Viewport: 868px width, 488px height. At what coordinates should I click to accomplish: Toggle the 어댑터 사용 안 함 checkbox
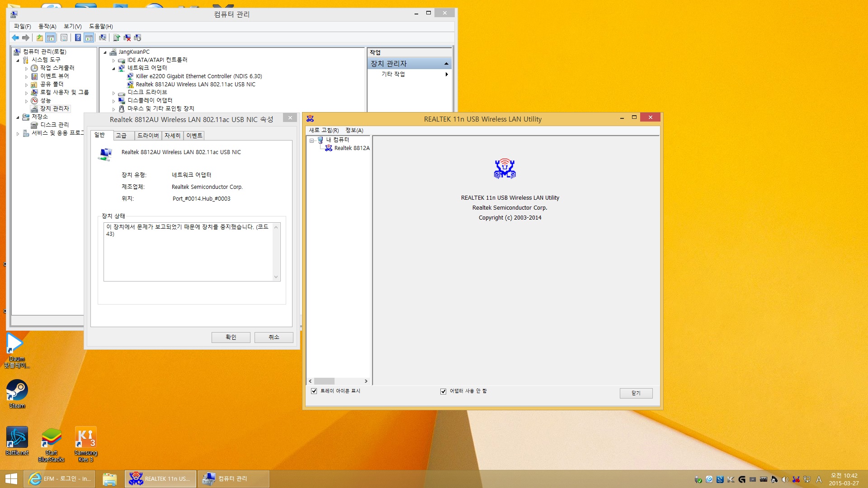(443, 391)
